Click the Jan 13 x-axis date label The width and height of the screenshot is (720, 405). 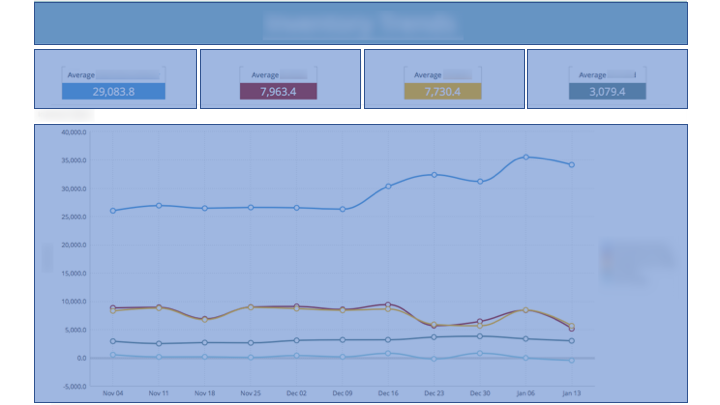click(x=572, y=394)
